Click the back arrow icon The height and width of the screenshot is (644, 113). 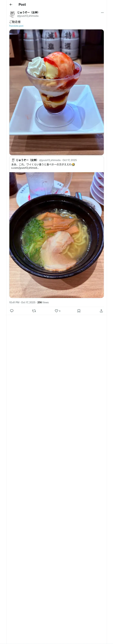pos(11,5)
